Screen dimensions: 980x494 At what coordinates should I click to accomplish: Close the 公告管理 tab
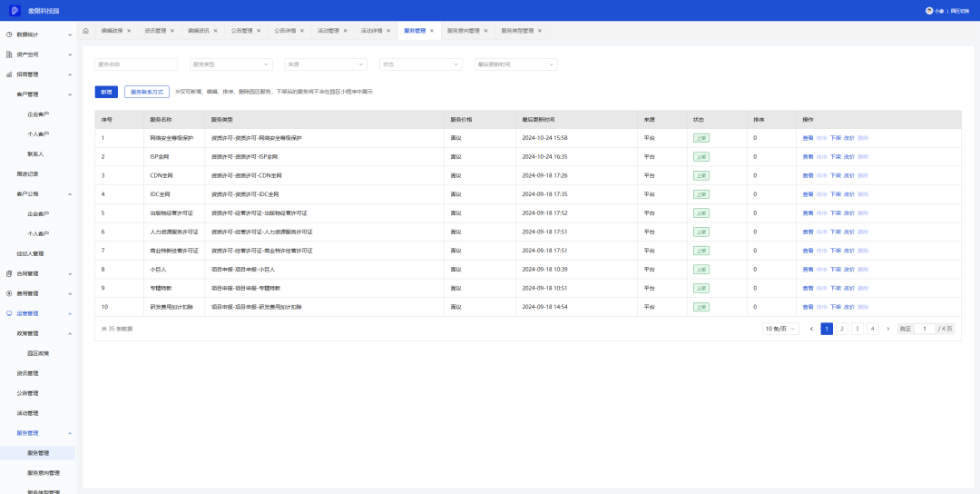click(x=260, y=31)
